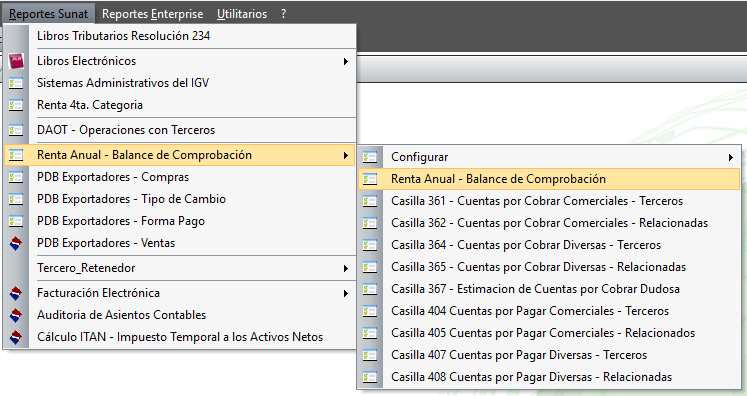Click the red-blue icon beside PDB Exportadores - Ventas
This screenshot has height=396, width=747.
coord(16,243)
